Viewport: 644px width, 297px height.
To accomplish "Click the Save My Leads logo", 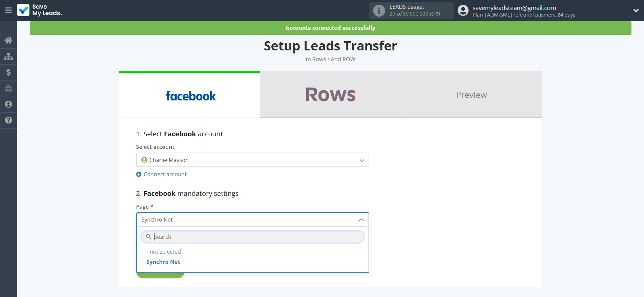I will [40, 10].
